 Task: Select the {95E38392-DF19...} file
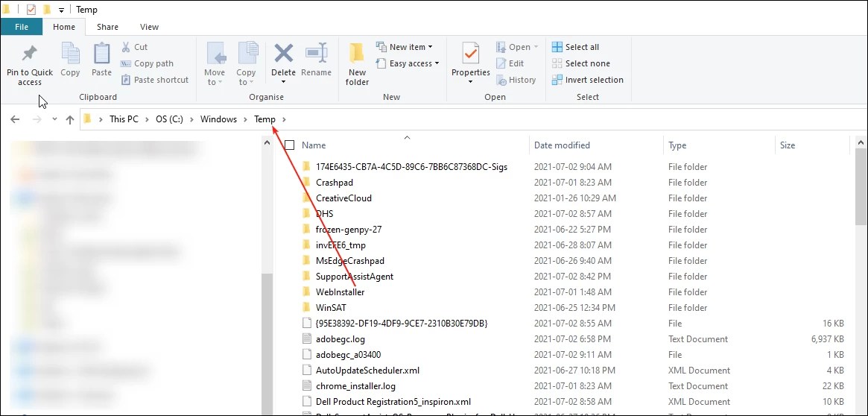[402, 323]
